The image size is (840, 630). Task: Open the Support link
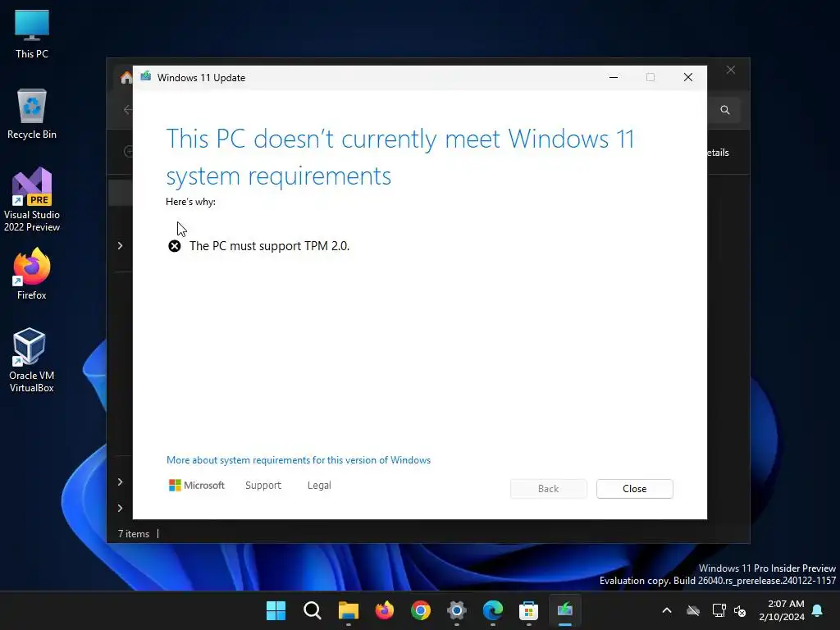263,486
